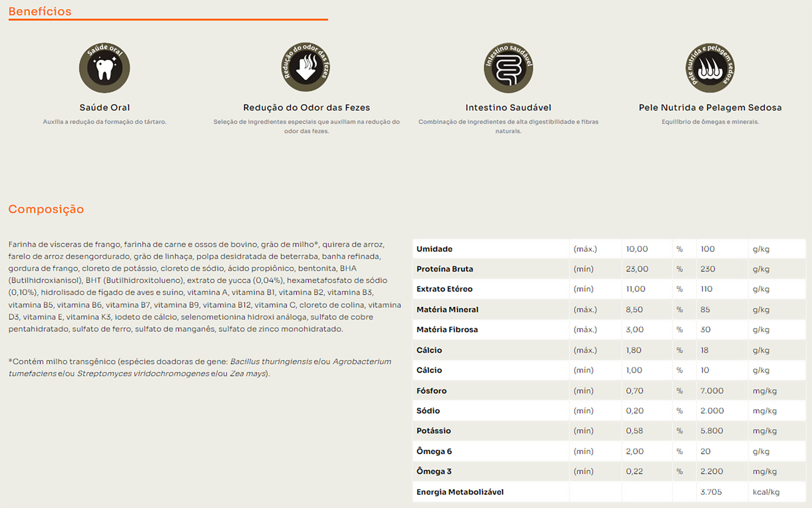
Task: Click the Intestino Saudável title text
Action: (x=508, y=108)
